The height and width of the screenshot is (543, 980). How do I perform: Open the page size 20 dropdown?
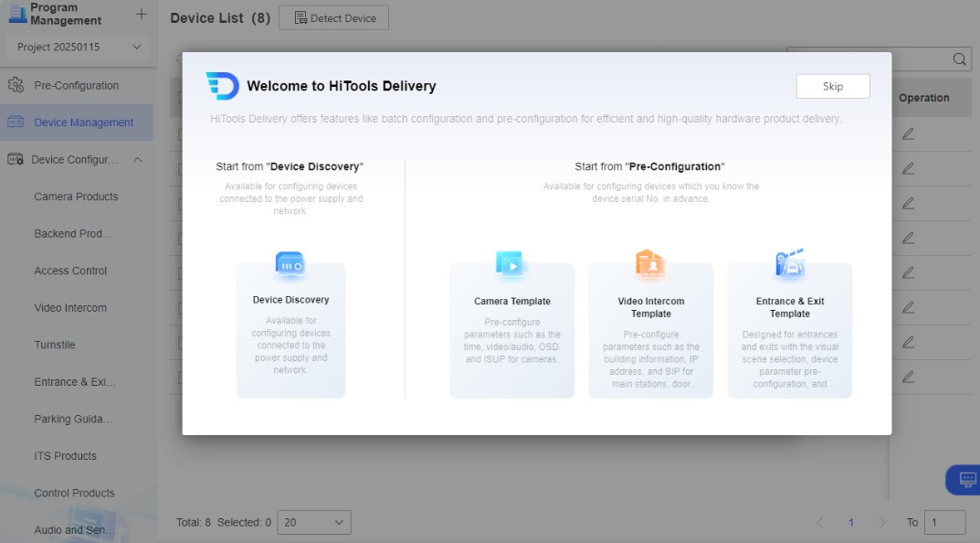pos(314,522)
